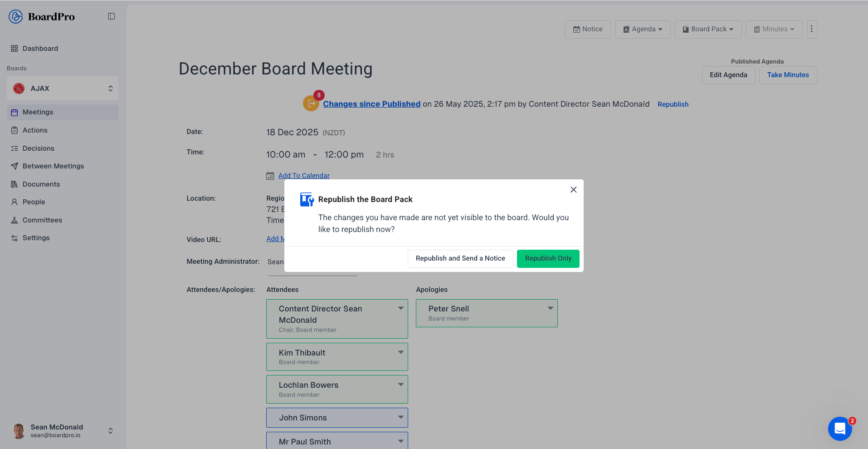Open Between Meetings via its icon
868x449 pixels.
tap(15, 166)
